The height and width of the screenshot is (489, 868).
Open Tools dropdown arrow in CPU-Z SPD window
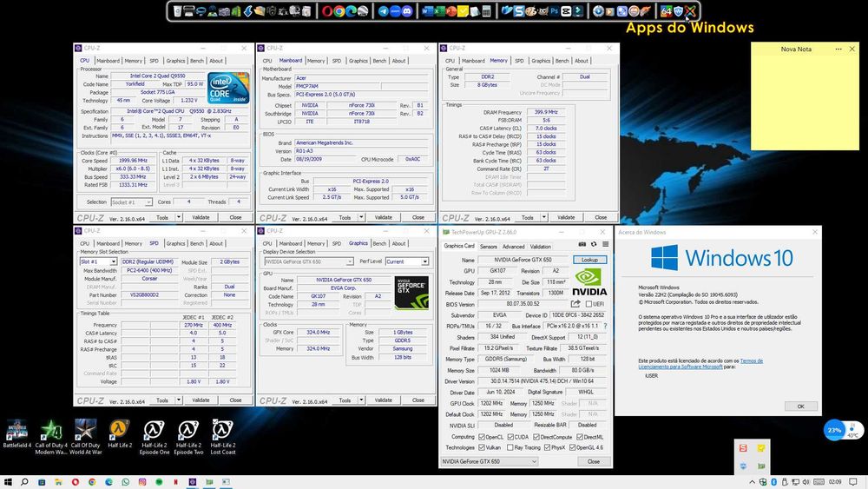tap(179, 400)
